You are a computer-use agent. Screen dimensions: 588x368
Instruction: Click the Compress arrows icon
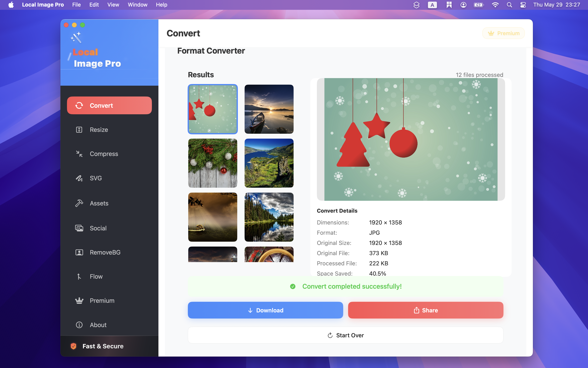[x=79, y=154]
